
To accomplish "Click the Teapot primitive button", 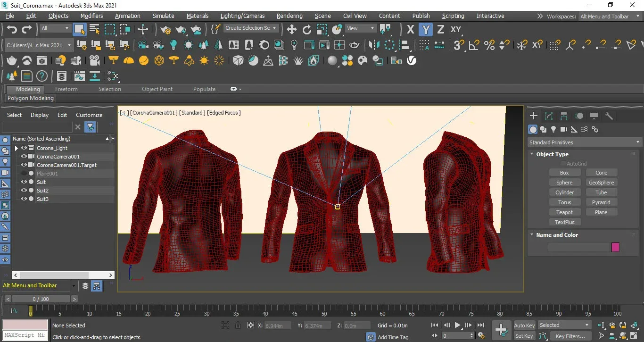I will point(564,212).
